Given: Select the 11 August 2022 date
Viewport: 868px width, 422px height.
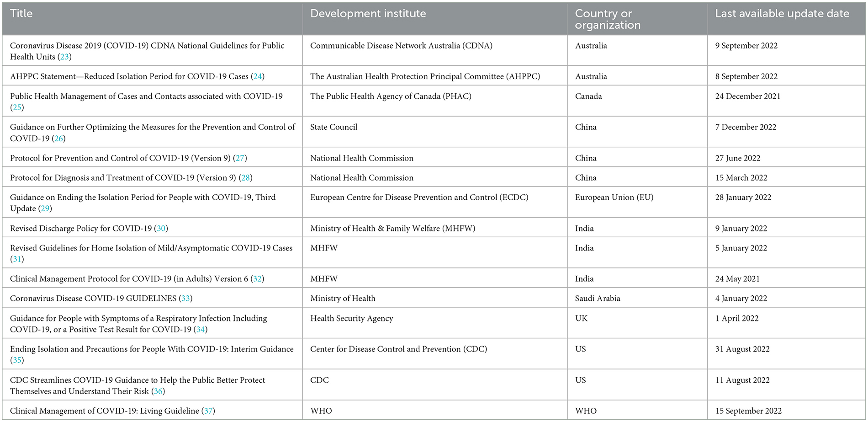Looking at the screenshot, I should click(x=742, y=380).
